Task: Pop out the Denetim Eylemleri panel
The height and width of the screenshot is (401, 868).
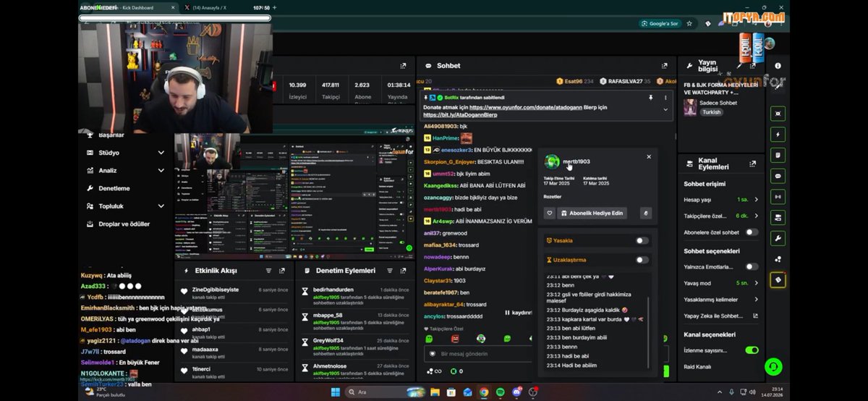Action: [x=404, y=271]
